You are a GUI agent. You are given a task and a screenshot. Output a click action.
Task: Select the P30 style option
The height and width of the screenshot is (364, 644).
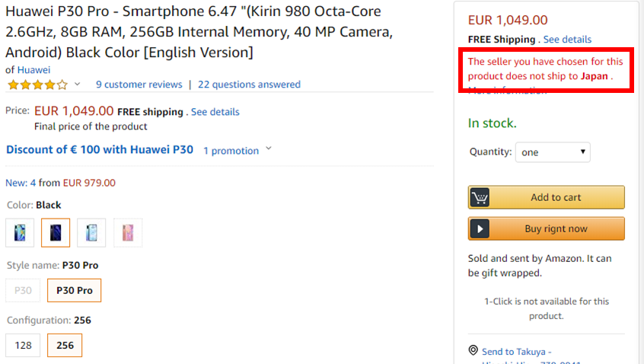[23, 290]
